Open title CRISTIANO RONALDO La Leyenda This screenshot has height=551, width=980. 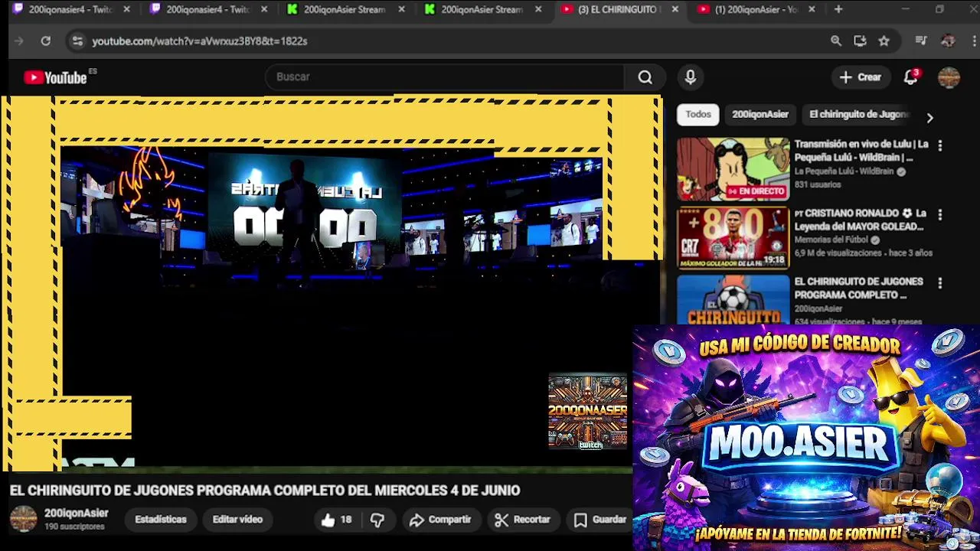coord(861,220)
